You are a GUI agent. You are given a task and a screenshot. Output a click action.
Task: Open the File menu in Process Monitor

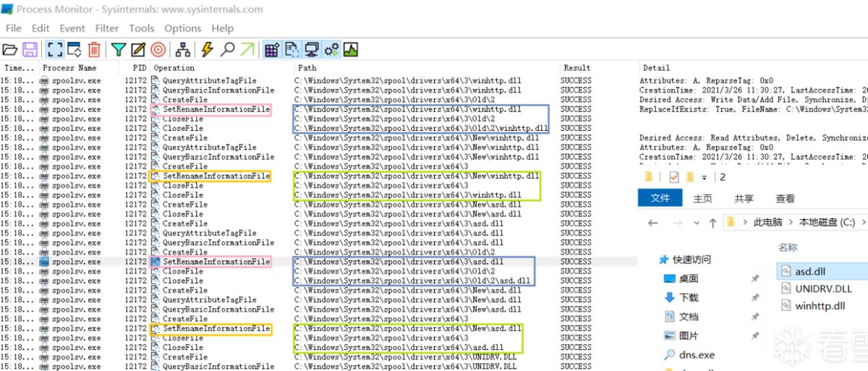(14, 28)
